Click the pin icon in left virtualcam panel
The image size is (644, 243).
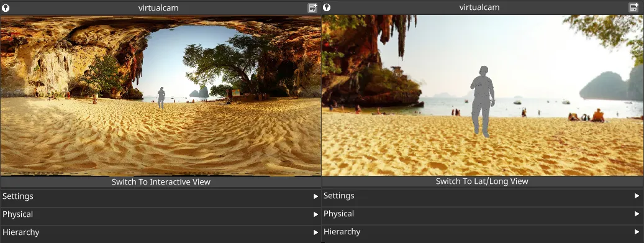[x=6, y=8]
